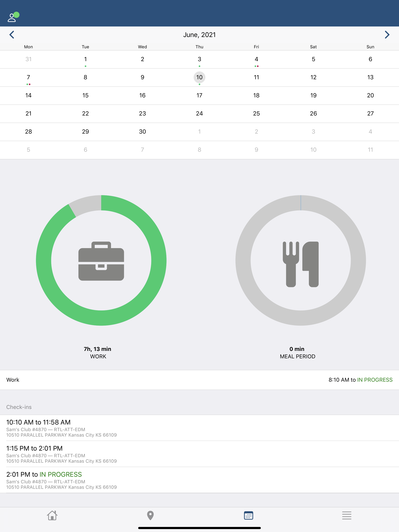The height and width of the screenshot is (532, 399).
Task: Open the 2:01 PM in-progress check-in
Action: click(x=199, y=480)
